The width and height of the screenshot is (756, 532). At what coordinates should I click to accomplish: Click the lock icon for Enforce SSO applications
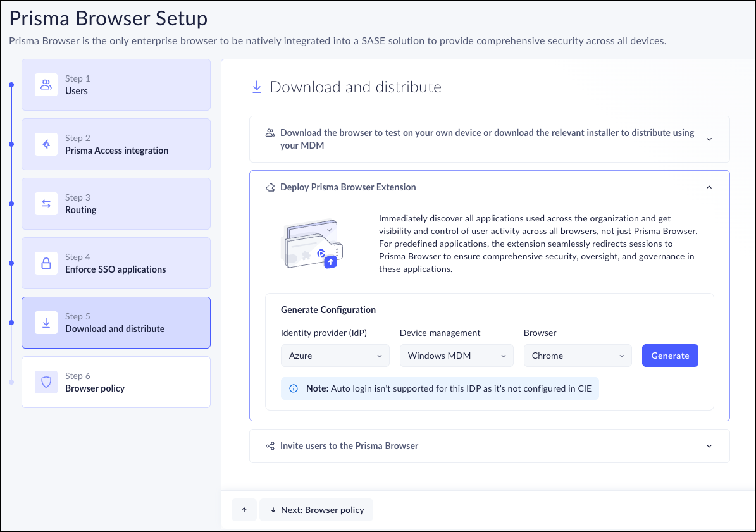46,263
